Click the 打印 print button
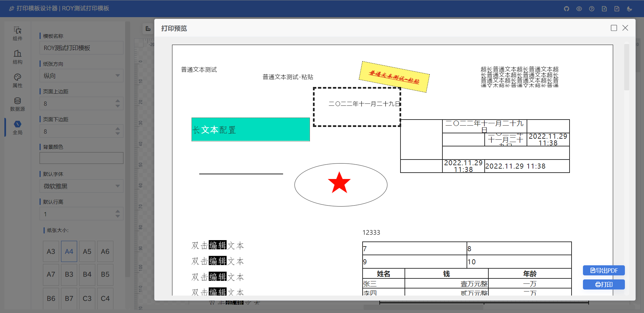The width and height of the screenshot is (644, 313). pos(604,284)
